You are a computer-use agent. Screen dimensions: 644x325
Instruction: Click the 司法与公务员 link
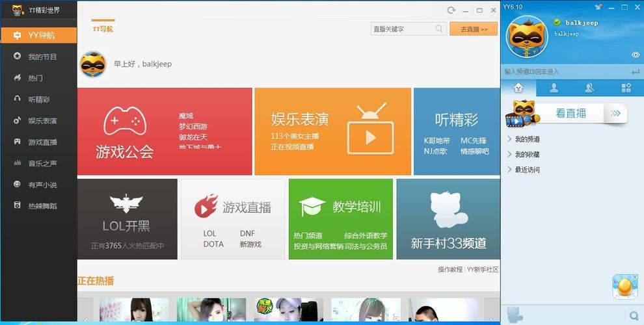(366, 246)
